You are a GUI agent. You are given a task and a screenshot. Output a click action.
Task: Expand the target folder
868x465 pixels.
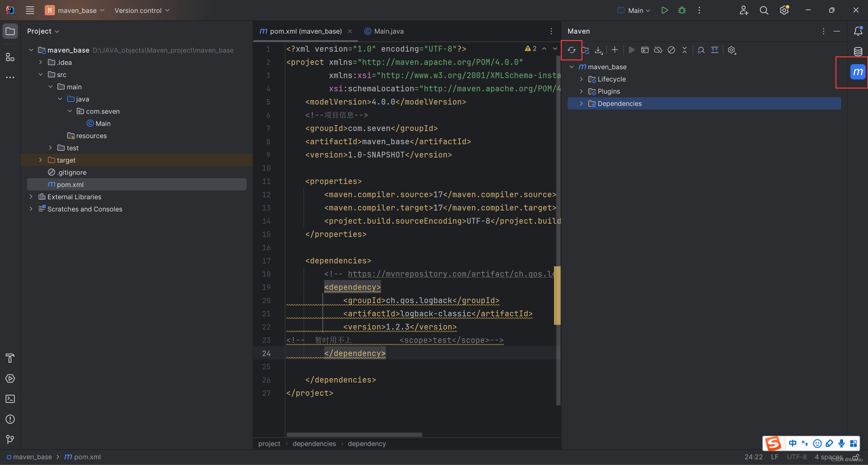[41, 160]
